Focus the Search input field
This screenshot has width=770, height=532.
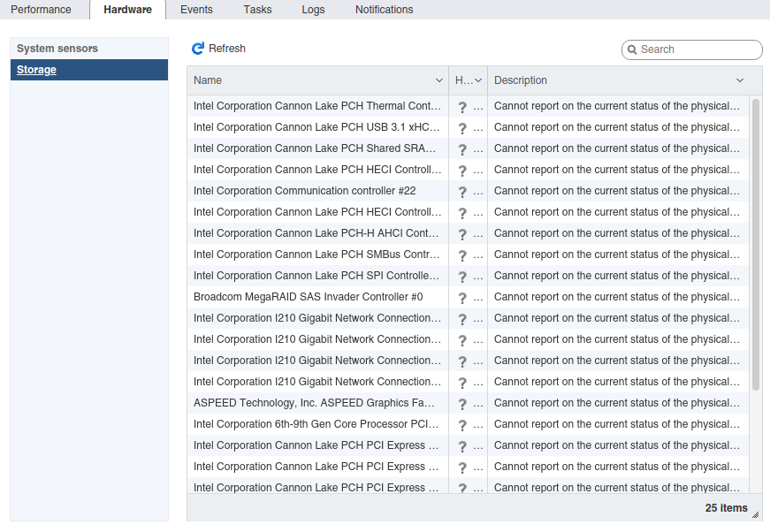[698, 49]
